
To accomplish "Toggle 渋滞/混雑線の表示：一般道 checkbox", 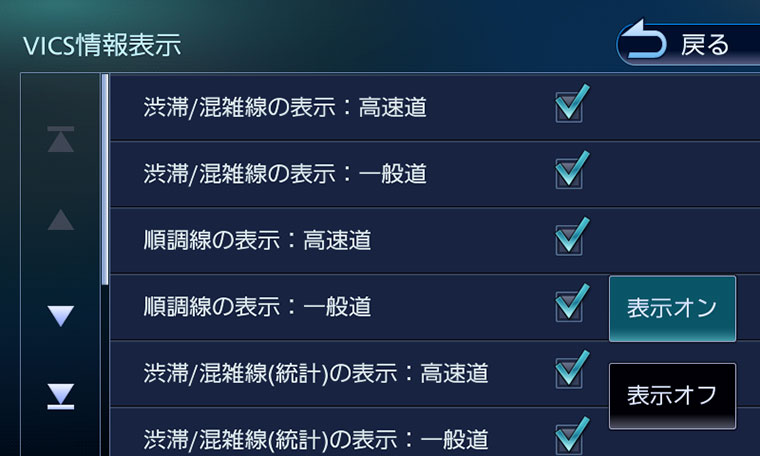I will (571, 170).
